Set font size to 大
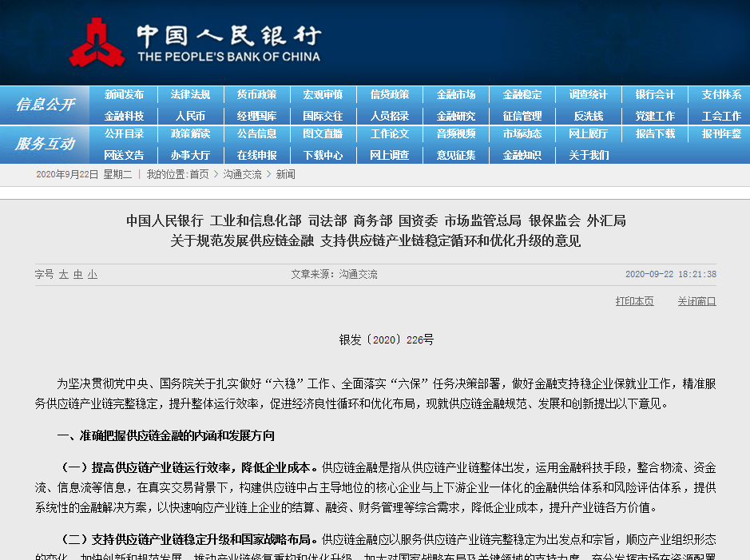Image resolution: width=750 pixels, height=560 pixels. 64,275
